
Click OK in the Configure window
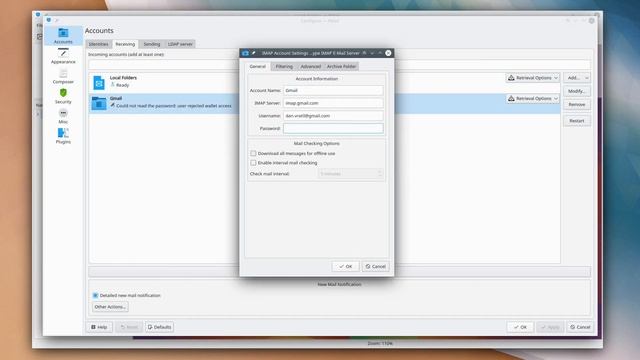pos(520,327)
